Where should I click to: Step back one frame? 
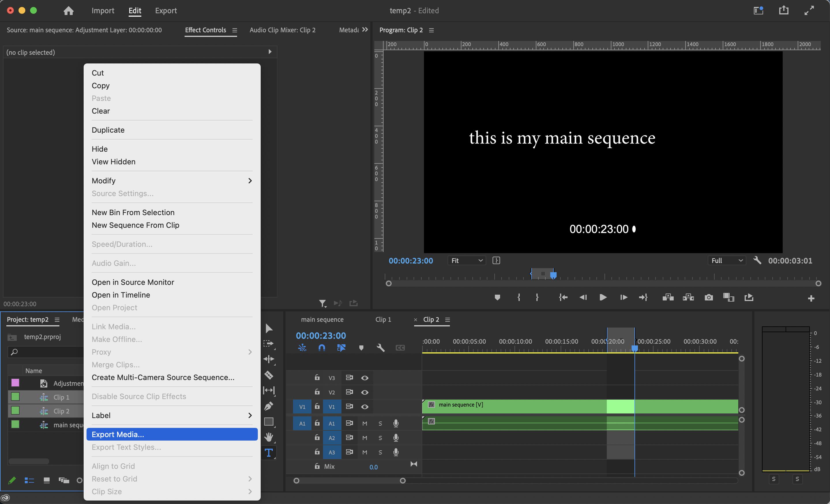583,297
